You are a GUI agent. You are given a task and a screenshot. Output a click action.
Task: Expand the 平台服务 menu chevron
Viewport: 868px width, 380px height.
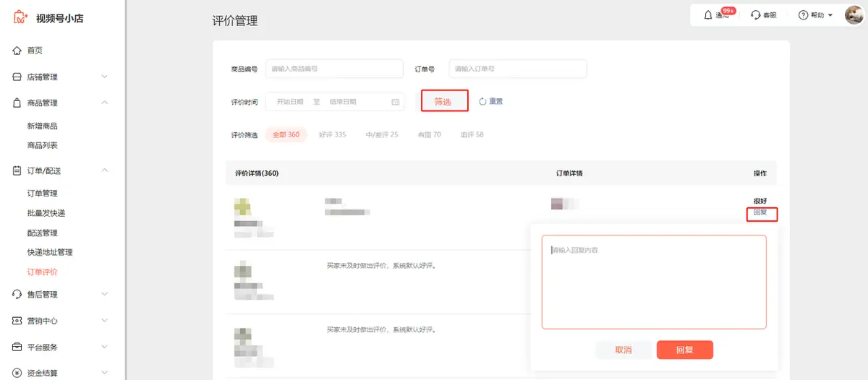(x=105, y=347)
